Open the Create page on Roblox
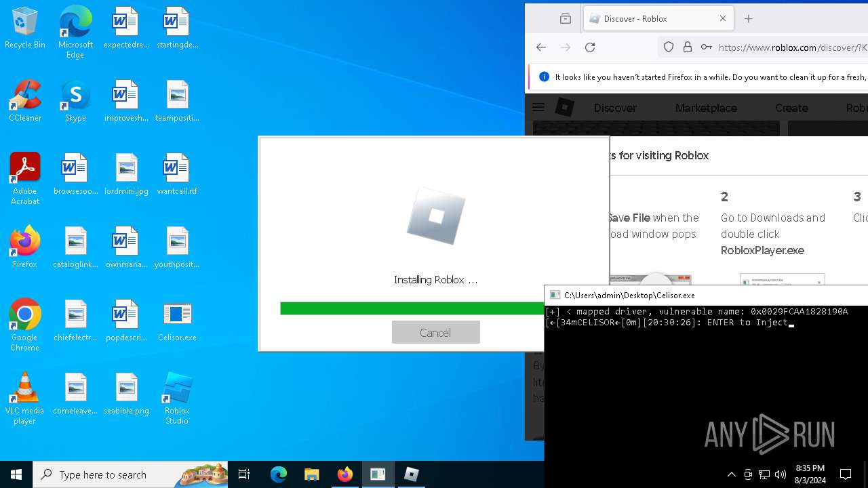 tap(791, 108)
